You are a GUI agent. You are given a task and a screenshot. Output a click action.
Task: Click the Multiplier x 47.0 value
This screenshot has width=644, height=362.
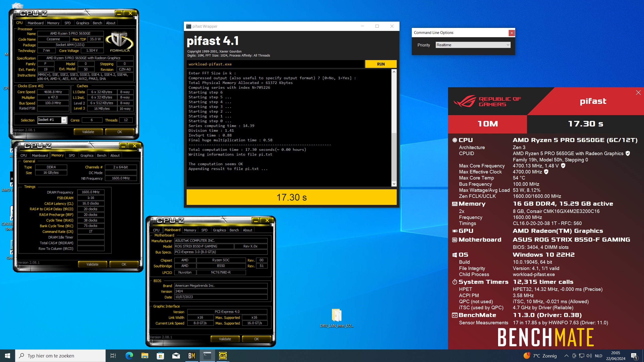coord(53,97)
